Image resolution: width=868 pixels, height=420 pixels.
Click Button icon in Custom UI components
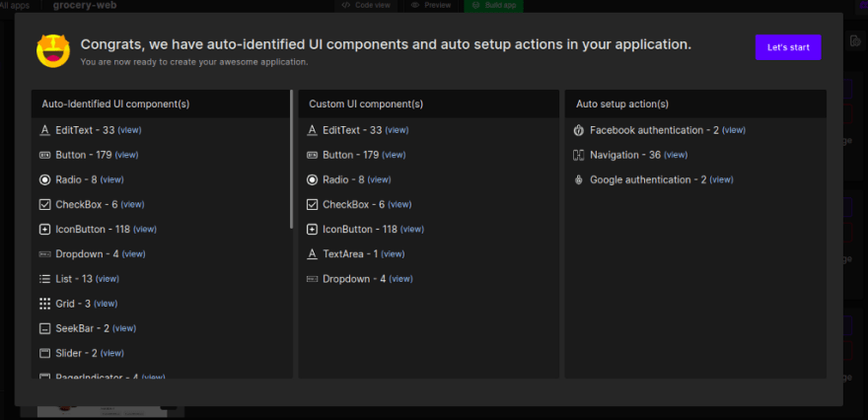(313, 155)
